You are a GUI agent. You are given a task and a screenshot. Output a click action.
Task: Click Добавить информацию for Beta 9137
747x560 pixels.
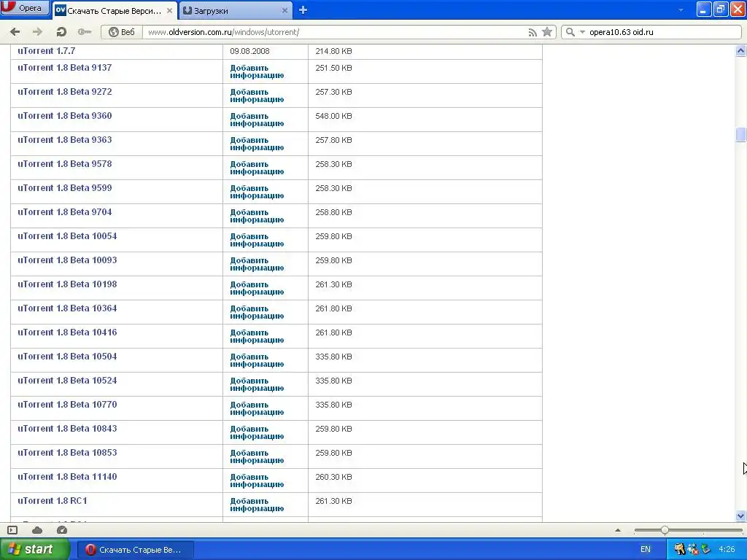tap(257, 71)
